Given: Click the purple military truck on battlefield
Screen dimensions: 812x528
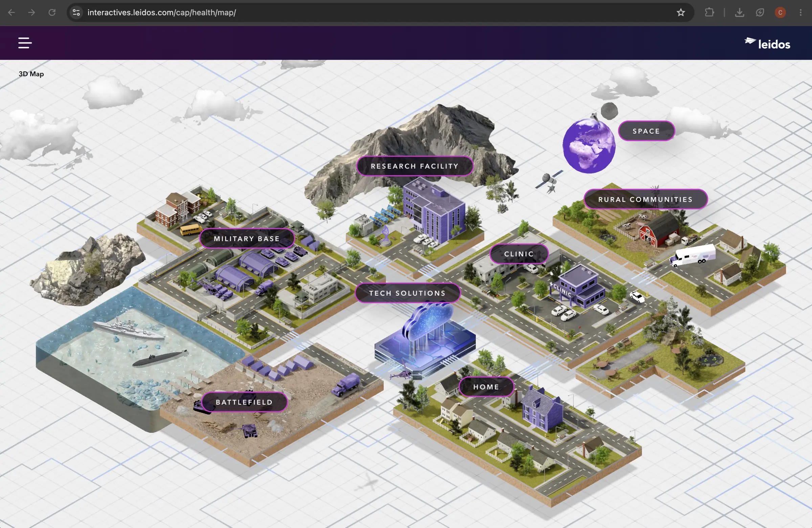Looking at the screenshot, I should (346, 384).
